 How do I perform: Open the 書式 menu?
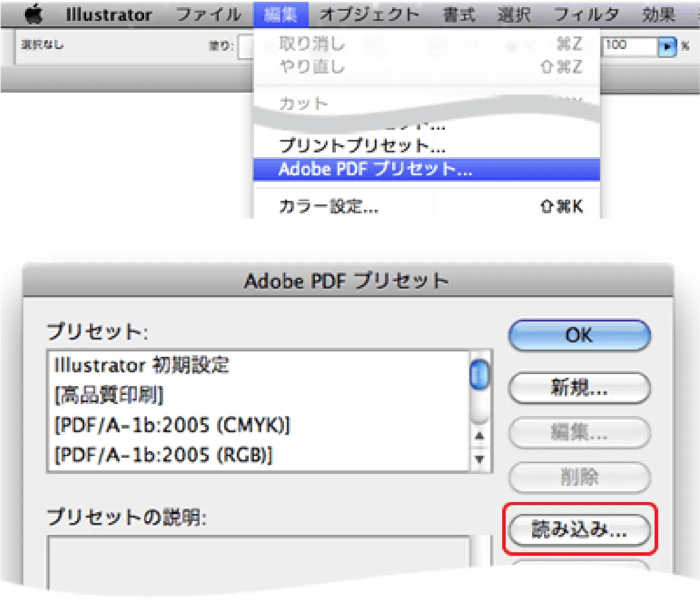459,14
